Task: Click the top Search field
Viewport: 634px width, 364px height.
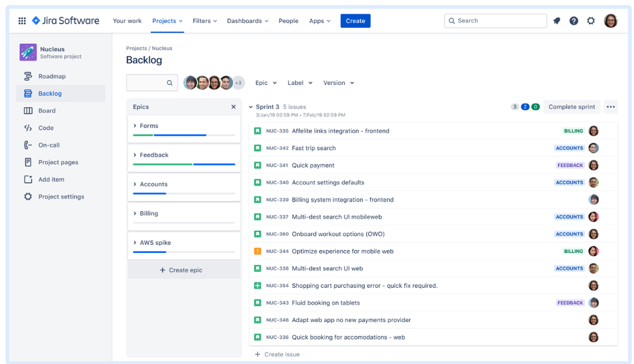Action: 495,20
